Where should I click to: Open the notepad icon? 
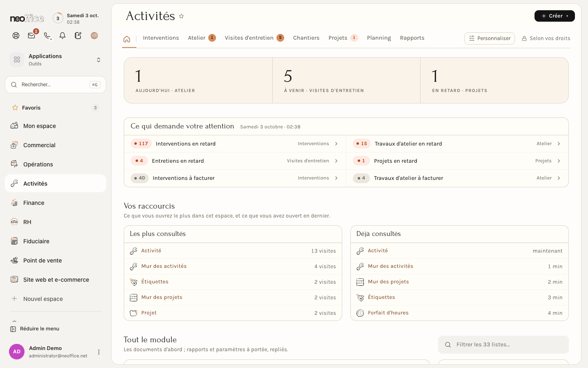coord(78,36)
